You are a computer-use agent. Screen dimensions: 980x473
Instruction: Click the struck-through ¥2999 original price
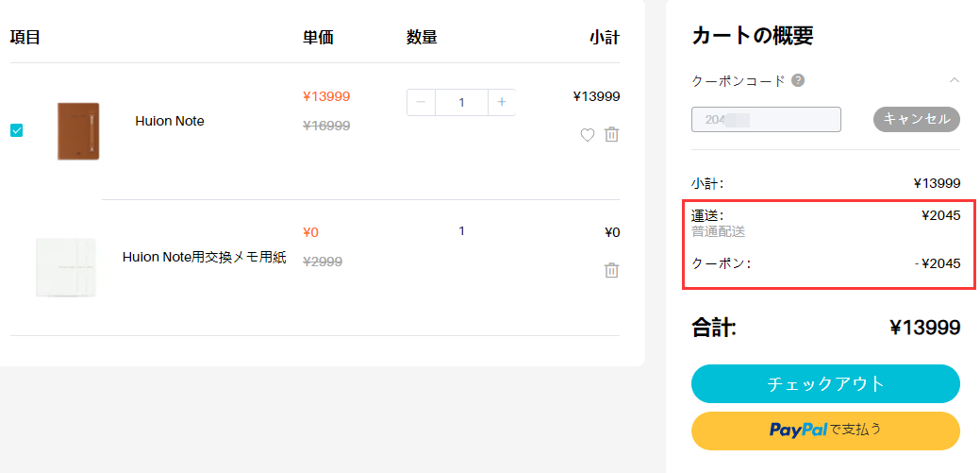tap(323, 262)
